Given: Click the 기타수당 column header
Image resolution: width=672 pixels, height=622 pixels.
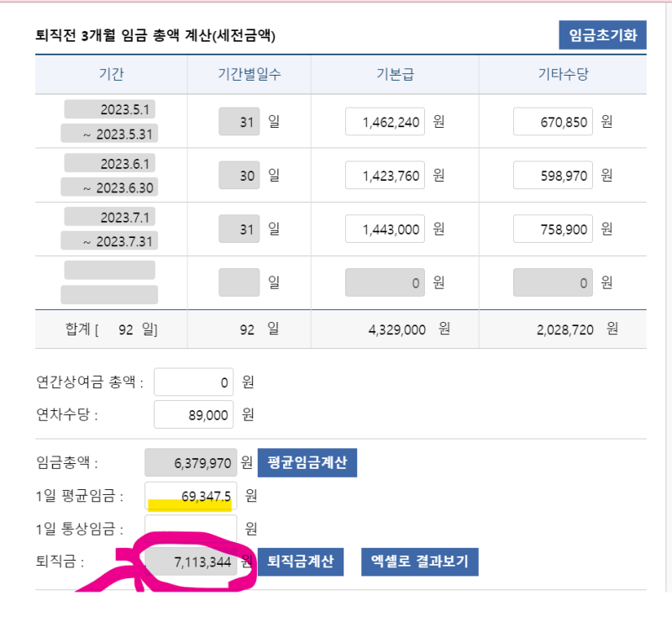Looking at the screenshot, I should (x=563, y=74).
